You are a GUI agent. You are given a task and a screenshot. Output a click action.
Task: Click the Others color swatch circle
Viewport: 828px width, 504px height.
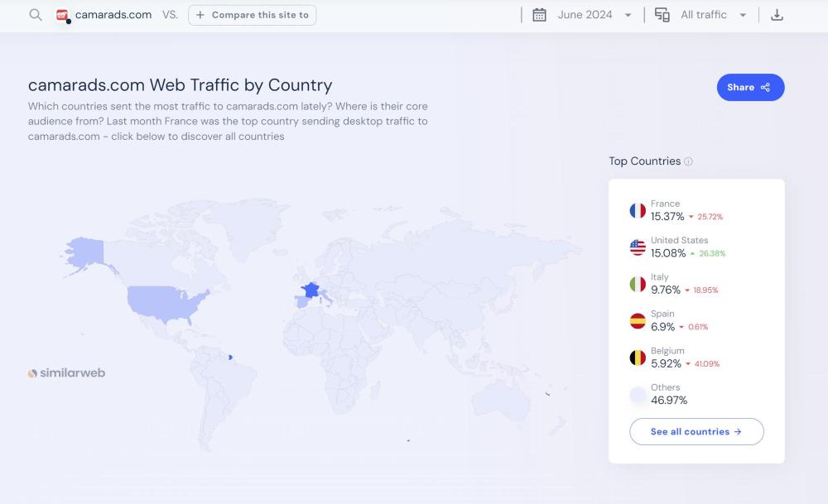coord(638,395)
